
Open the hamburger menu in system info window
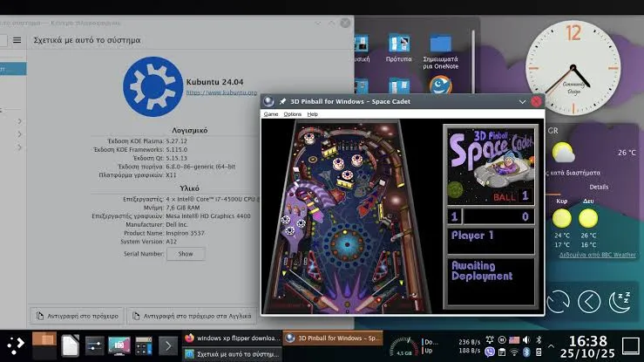click(x=17, y=40)
